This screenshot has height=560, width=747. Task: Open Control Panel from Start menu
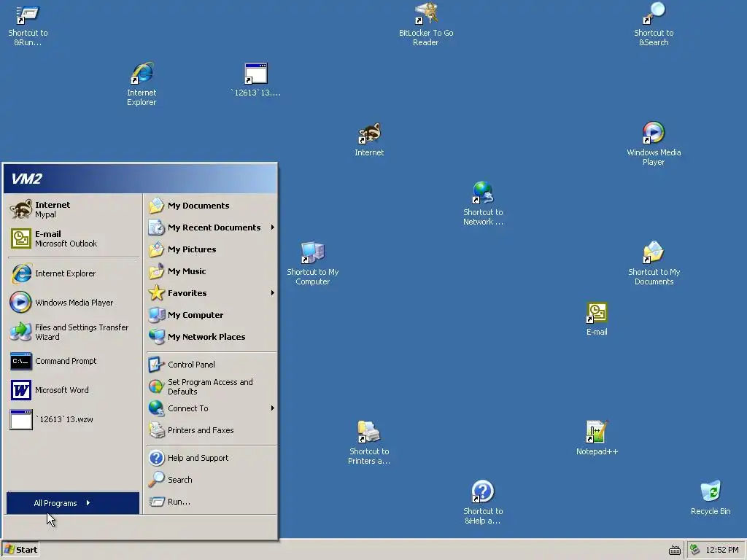click(212, 365)
